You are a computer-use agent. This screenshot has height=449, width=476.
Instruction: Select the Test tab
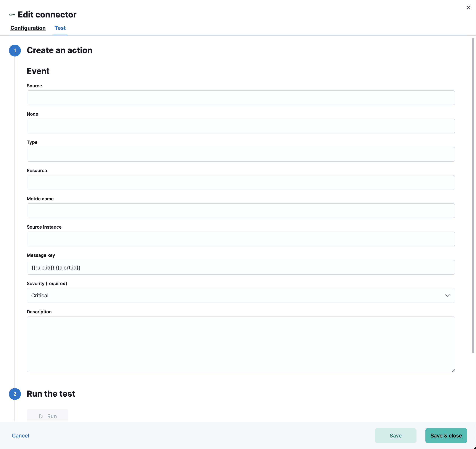click(x=60, y=28)
